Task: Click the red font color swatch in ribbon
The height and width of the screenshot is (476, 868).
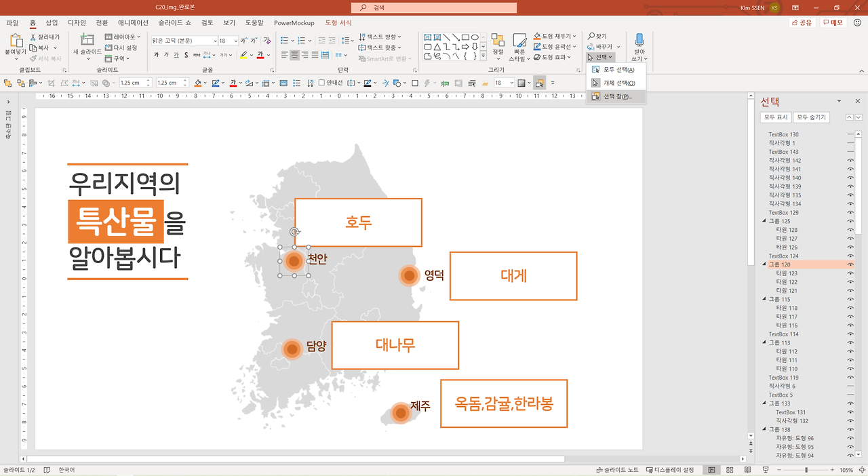Action: pos(260,55)
